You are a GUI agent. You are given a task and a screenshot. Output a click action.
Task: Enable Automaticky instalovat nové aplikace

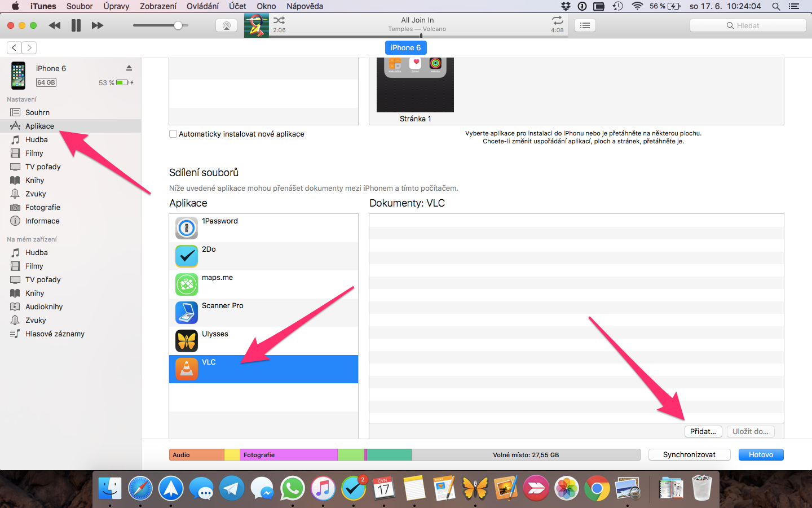(173, 134)
